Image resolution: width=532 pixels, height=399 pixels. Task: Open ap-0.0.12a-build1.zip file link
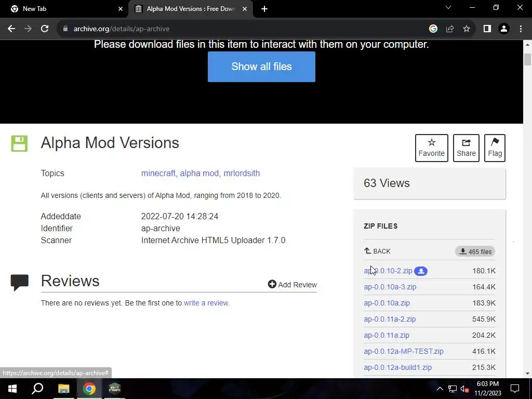pos(397,367)
